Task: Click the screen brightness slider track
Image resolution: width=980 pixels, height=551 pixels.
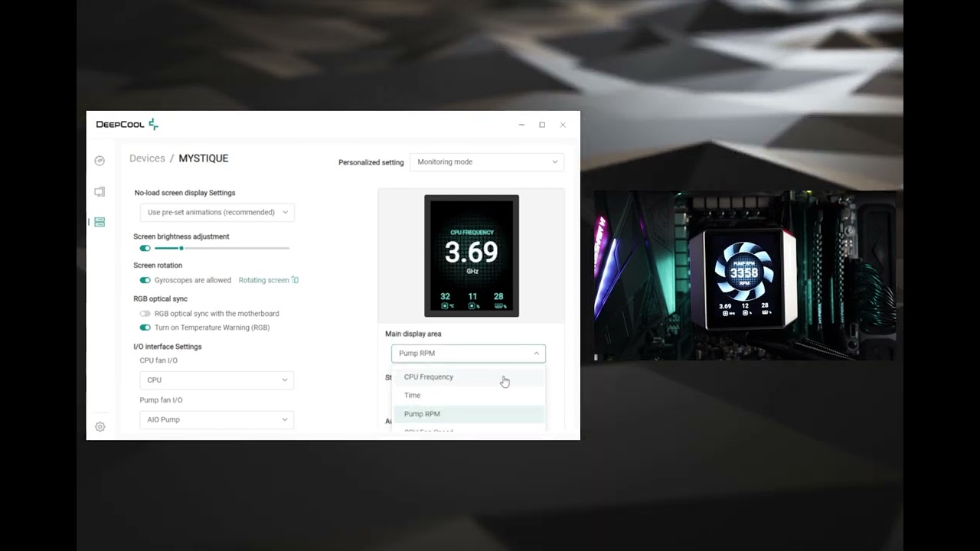Action: click(222, 248)
